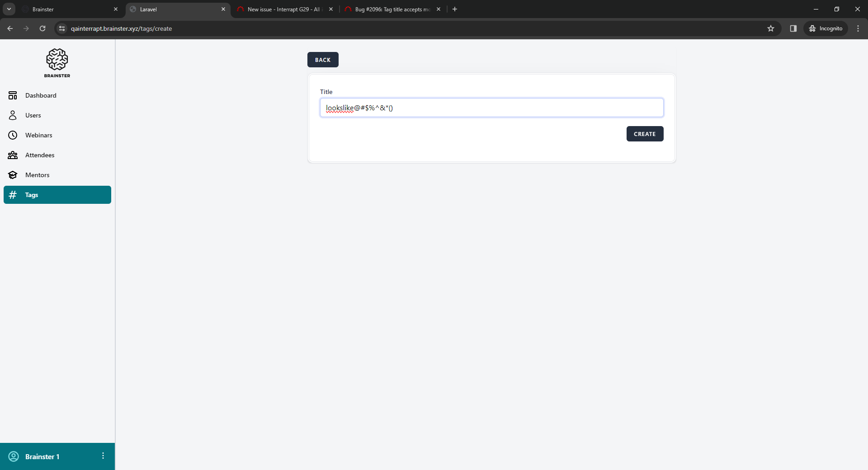Select the Tags sidebar item
This screenshot has width=868, height=470.
point(57,195)
